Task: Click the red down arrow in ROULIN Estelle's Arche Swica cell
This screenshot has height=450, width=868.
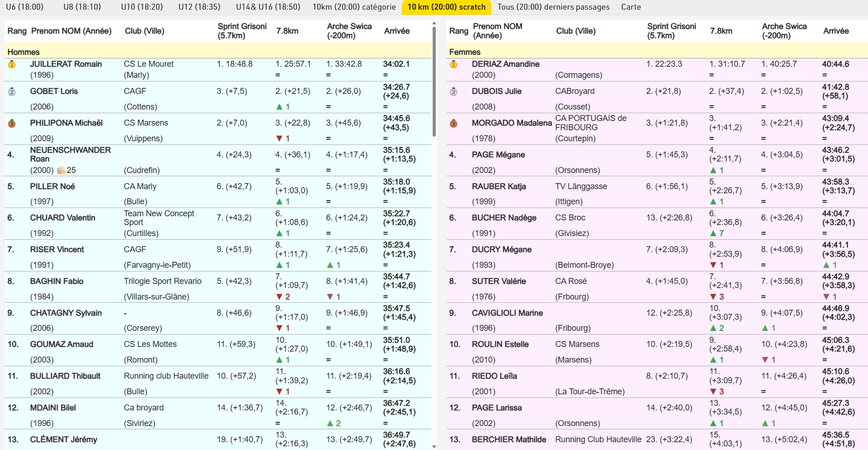Action: coord(765,360)
